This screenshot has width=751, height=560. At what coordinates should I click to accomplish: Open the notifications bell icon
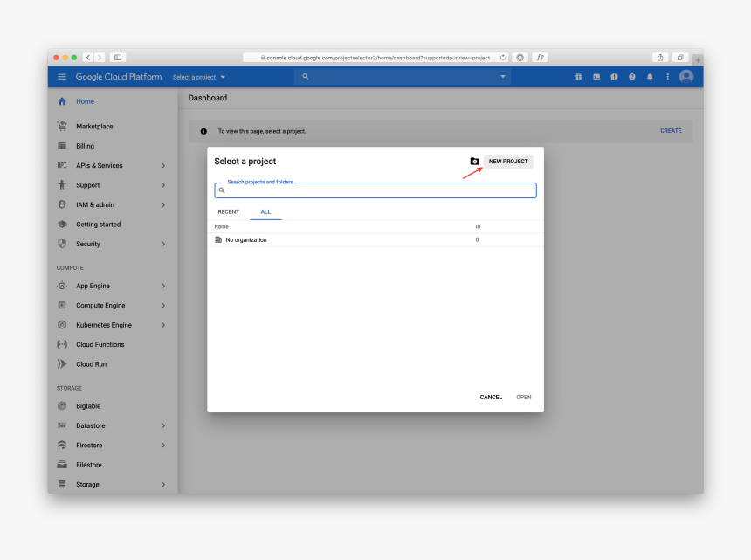point(650,77)
